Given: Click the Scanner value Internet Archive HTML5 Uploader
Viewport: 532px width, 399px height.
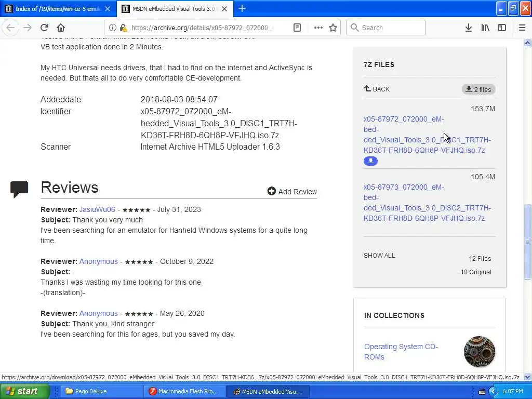Looking at the screenshot, I should pyautogui.click(x=210, y=147).
